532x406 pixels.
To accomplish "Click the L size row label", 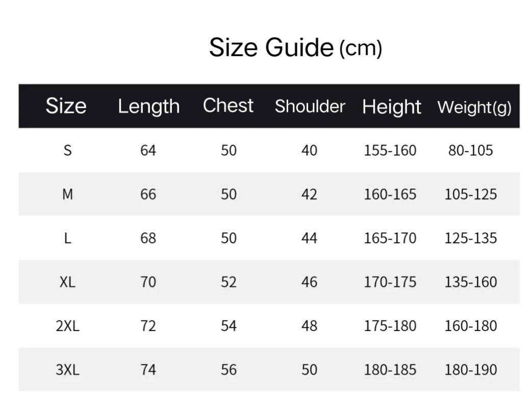I will click(x=67, y=238).
